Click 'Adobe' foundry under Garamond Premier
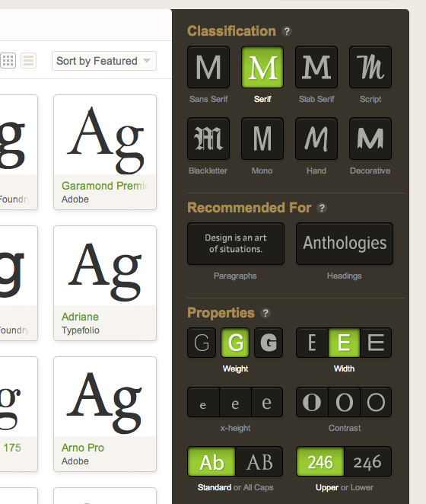This screenshot has height=504, width=426. 75,199
